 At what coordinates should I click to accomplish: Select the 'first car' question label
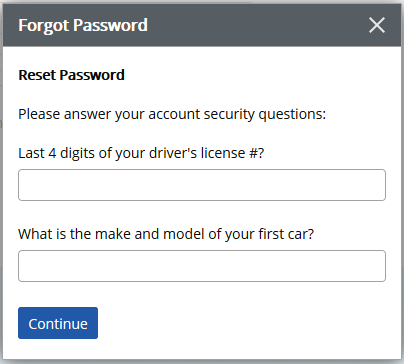coord(166,234)
